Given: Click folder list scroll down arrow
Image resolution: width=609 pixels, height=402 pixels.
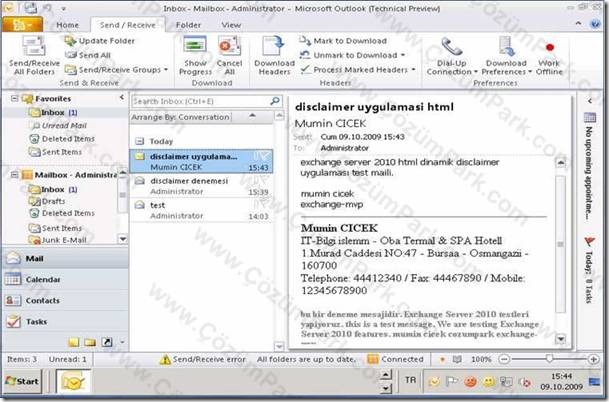Looking at the screenshot, I should pyautogui.click(x=123, y=239).
